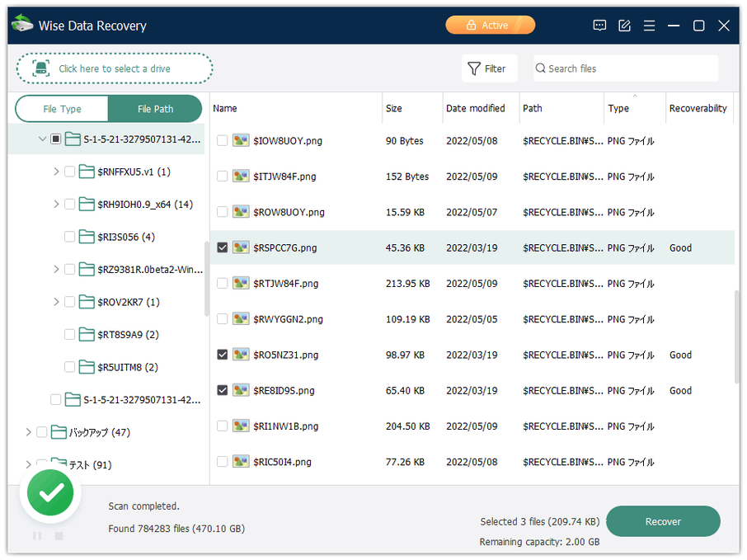Click the folder tree vertical scrollbar
Viewport: 747px width, 560px height.
pyautogui.click(x=207, y=279)
